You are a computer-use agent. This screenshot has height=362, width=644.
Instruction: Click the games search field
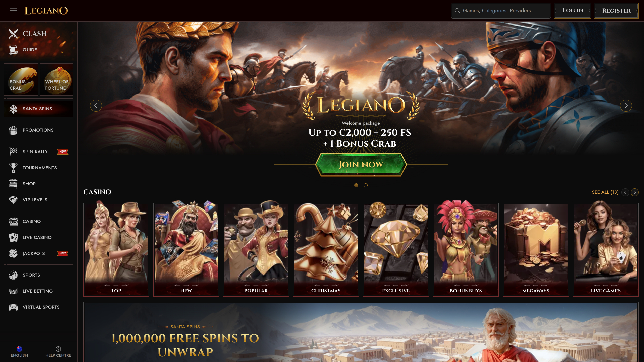501,11
